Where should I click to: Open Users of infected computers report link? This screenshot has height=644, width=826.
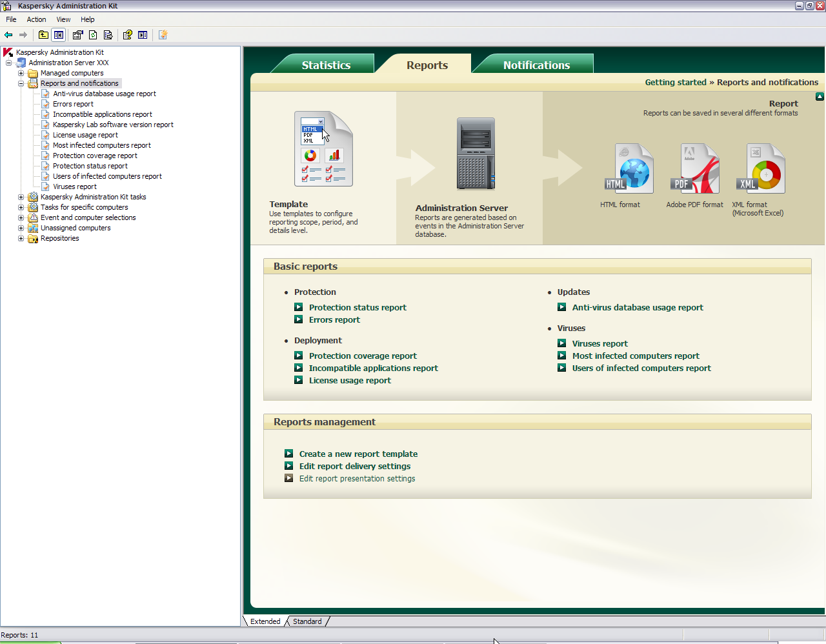coord(641,368)
